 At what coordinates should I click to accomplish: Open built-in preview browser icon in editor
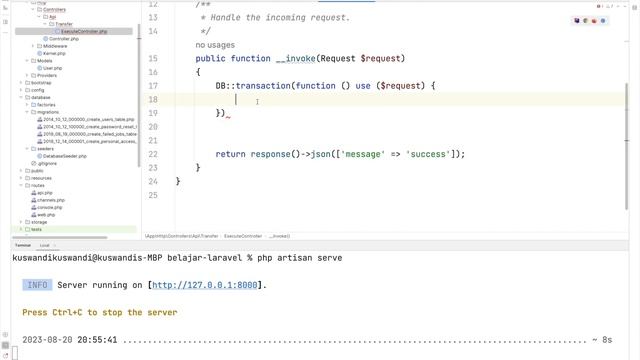pos(576,20)
